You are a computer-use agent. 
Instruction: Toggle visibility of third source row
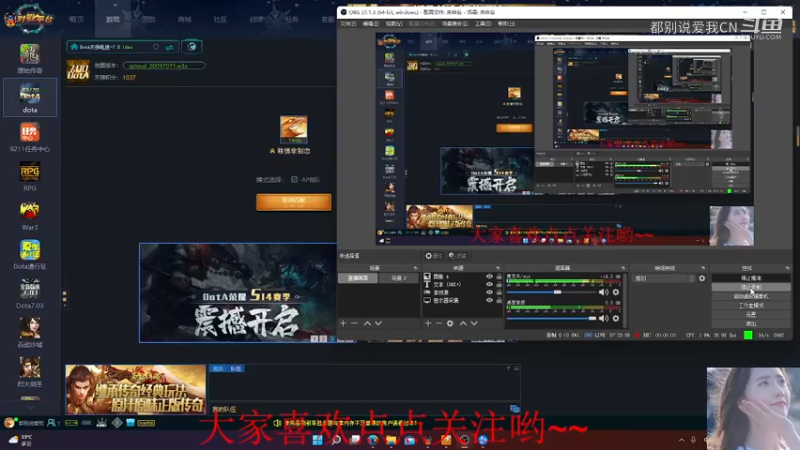(x=489, y=292)
